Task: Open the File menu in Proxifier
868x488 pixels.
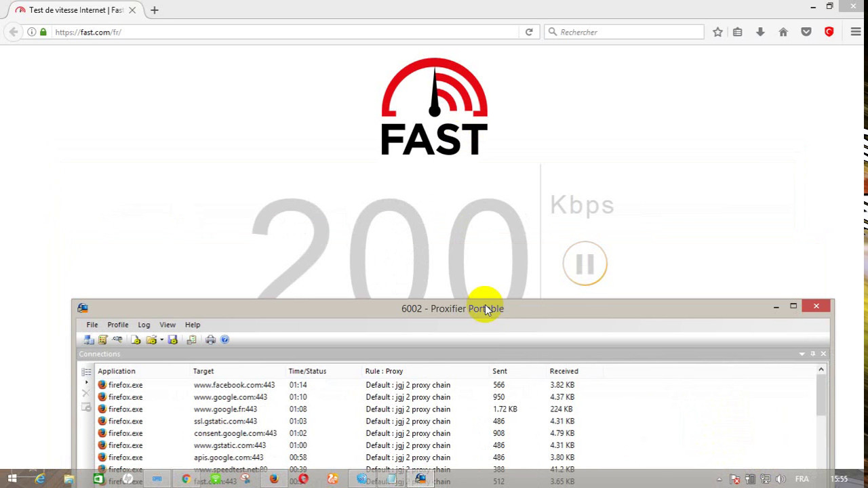Action: click(92, 325)
